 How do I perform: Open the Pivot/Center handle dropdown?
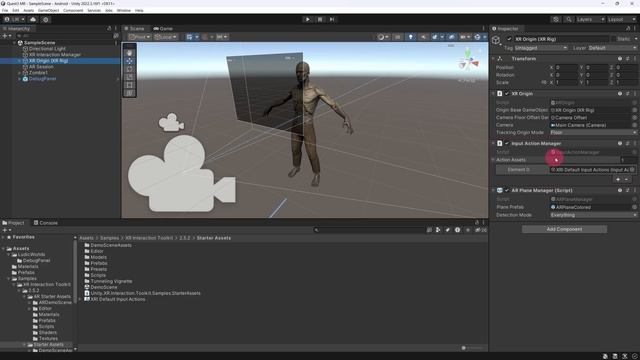point(140,37)
